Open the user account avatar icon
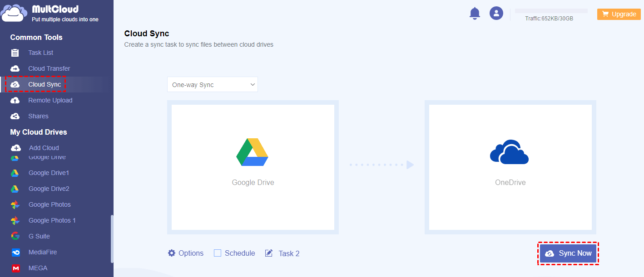The width and height of the screenshot is (644, 277). [496, 13]
